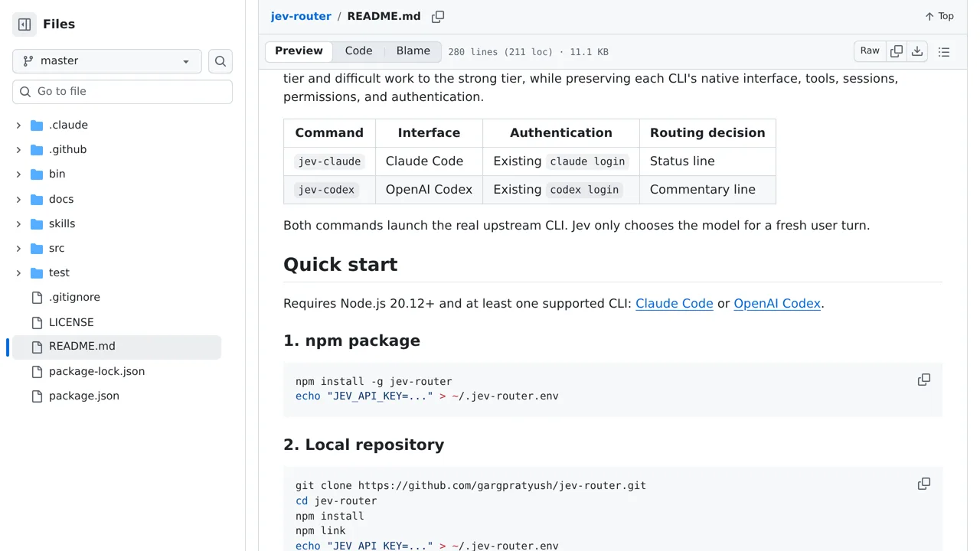The image size is (980, 551).
Task: Click the package-lock.json file icon
Action: [x=37, y=372]
